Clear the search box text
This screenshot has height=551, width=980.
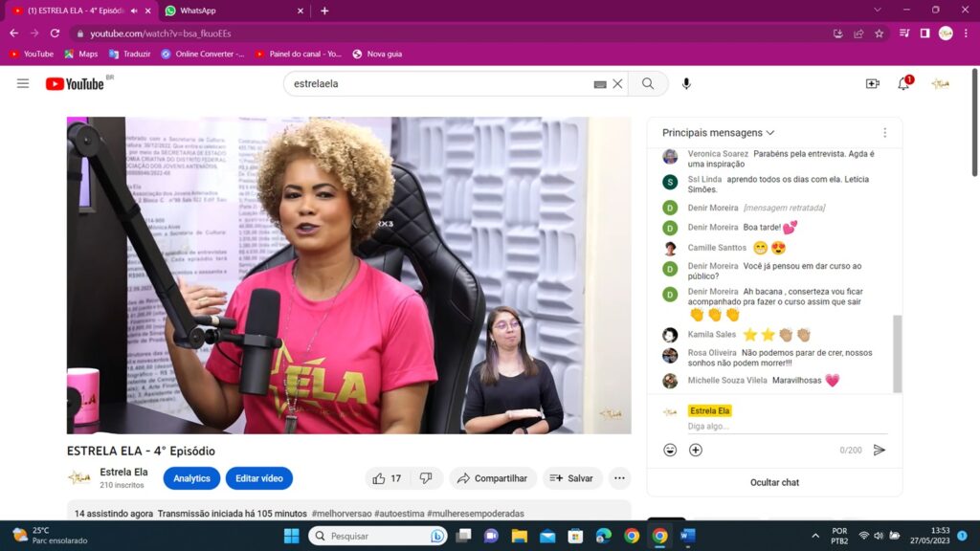coord(617,83)
